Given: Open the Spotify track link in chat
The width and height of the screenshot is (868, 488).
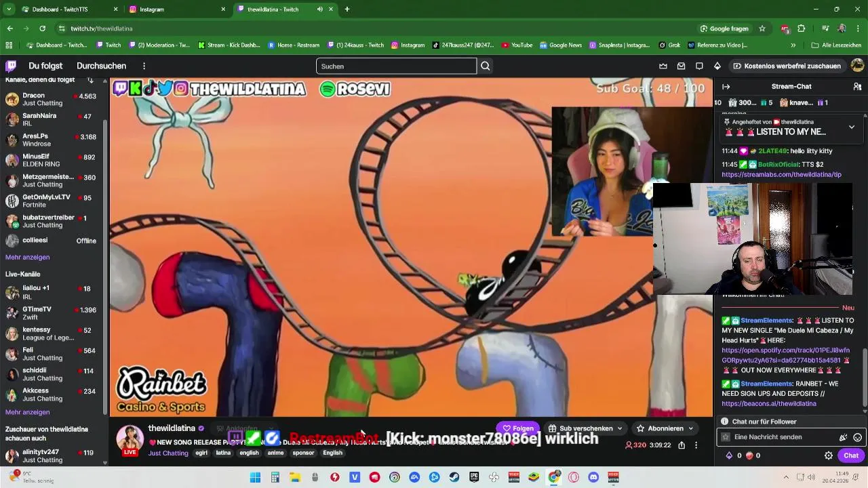Looking at the screenshot, I should pos(785,355).
